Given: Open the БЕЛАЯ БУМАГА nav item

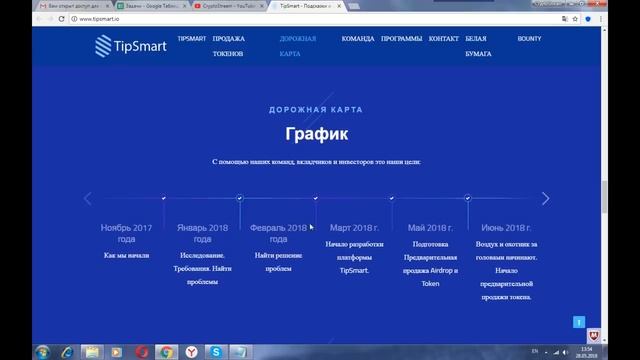Looking at the screenshot, I should (x=478, y=46).
